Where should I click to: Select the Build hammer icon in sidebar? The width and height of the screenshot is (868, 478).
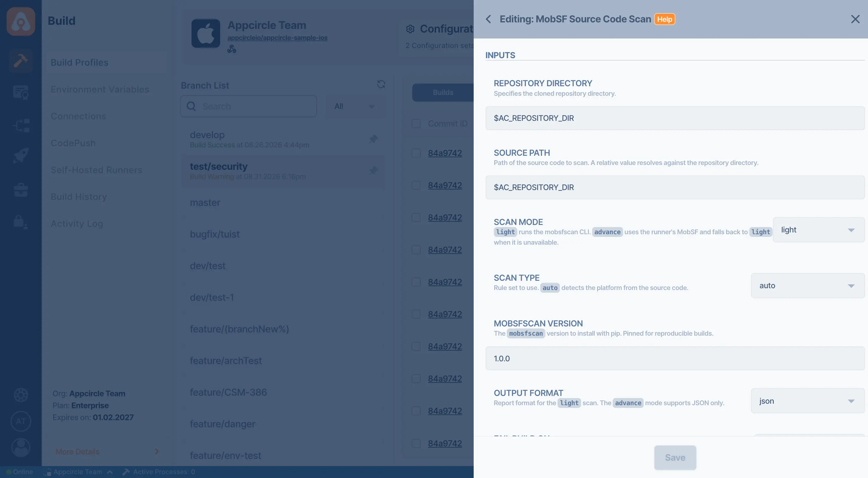pyautogui.click(x=21, y=61)
